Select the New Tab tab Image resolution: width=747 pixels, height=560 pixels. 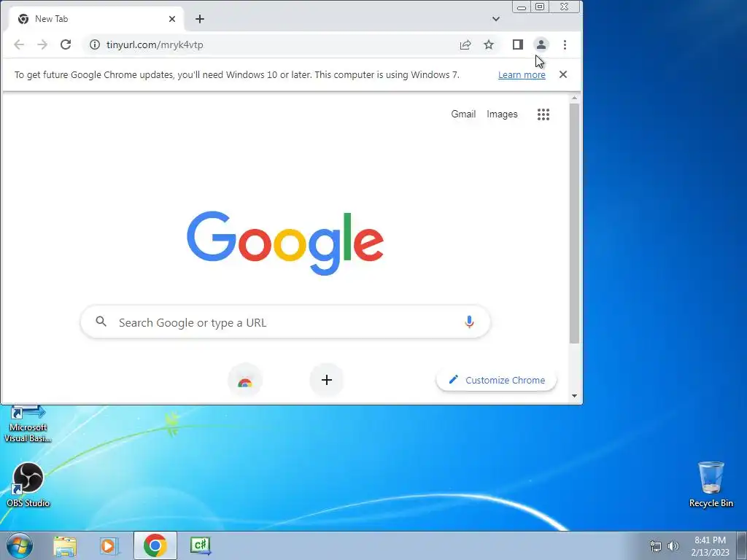[x=96, y=18]
